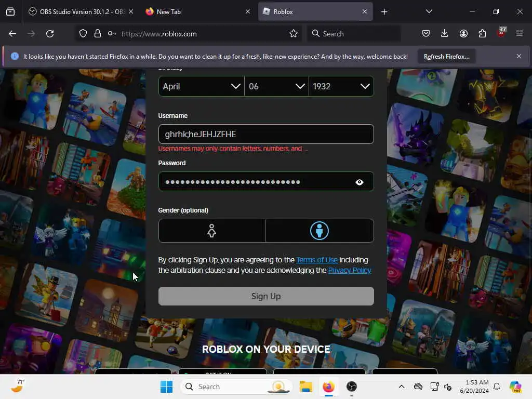Click the Copilot icon in the taskbar
Screen dimensions: 532x399
[x=515, y=387]
